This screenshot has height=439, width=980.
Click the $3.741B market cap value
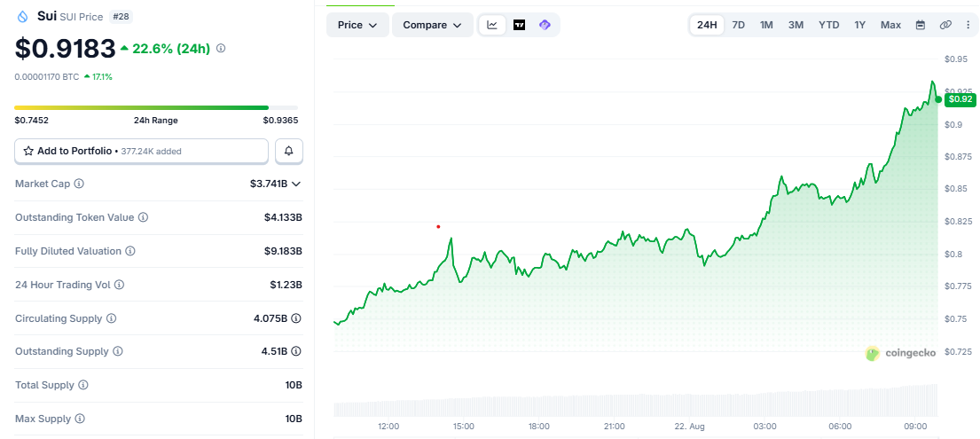point(269,184)
